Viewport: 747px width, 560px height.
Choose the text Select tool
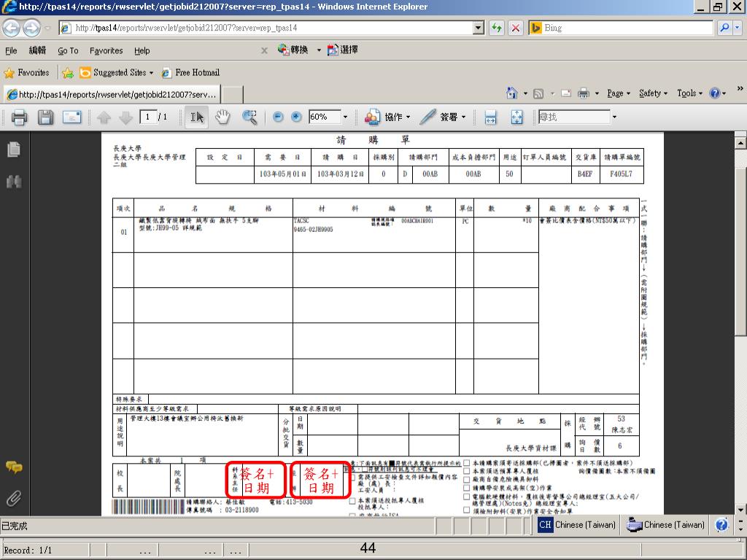(x=197, y=117)
